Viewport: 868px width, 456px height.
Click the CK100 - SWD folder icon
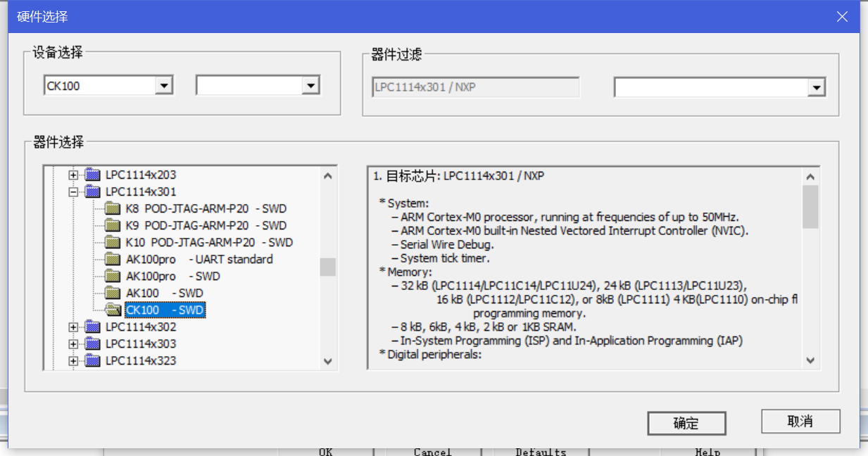coord(113,310)
